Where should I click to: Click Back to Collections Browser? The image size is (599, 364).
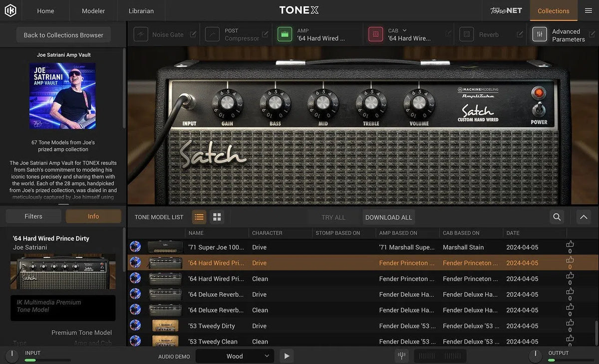(63, 35)
